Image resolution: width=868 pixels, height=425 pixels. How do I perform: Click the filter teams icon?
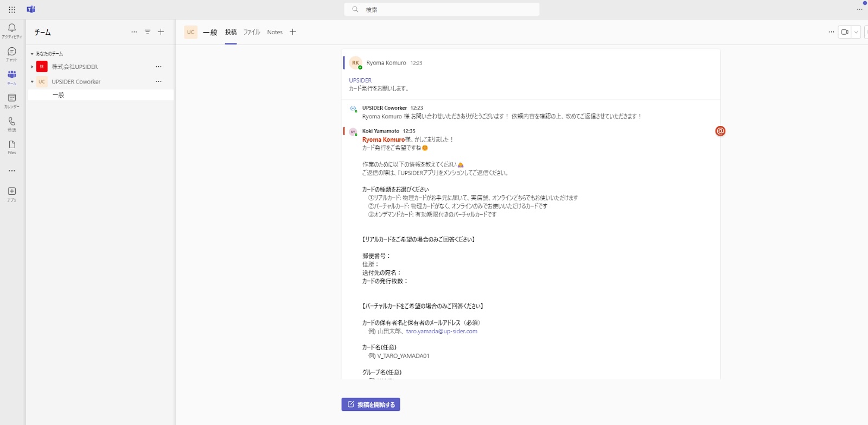(148, 32)
